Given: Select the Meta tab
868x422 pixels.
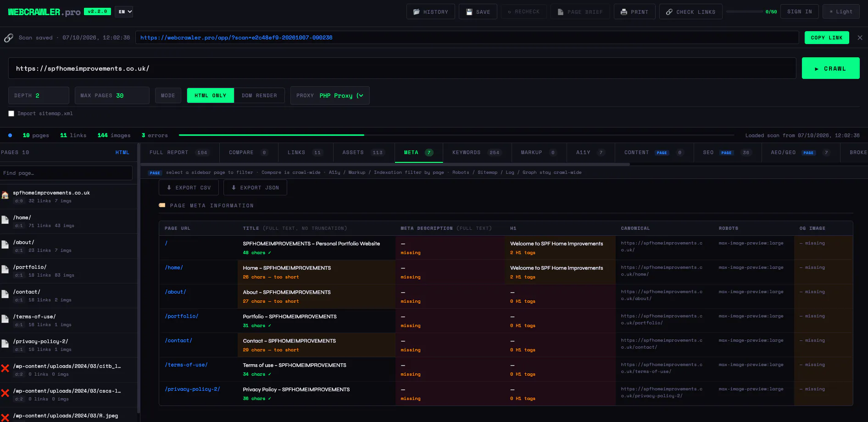Looking at the screenshot, I should point(419,153).
